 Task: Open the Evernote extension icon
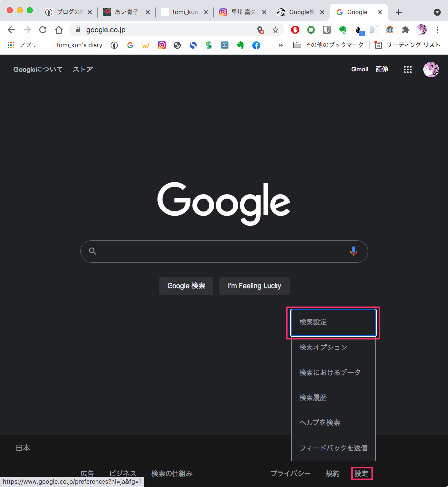click(343, 30)
